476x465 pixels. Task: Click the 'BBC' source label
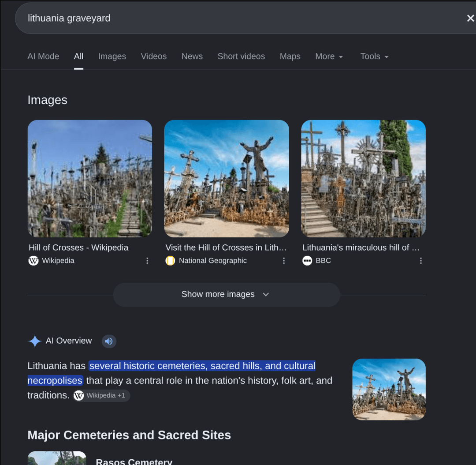[x=324, y=260]
